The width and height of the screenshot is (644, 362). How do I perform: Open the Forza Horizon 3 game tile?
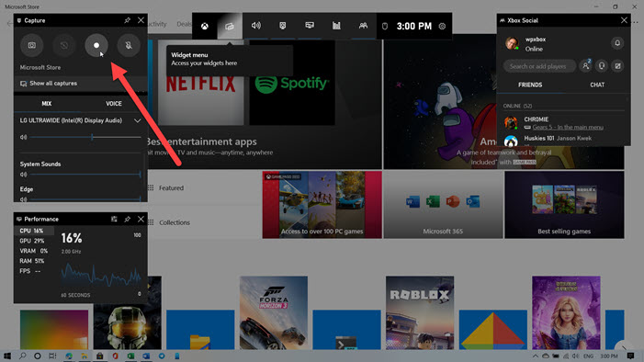click(x=274, y=312)
